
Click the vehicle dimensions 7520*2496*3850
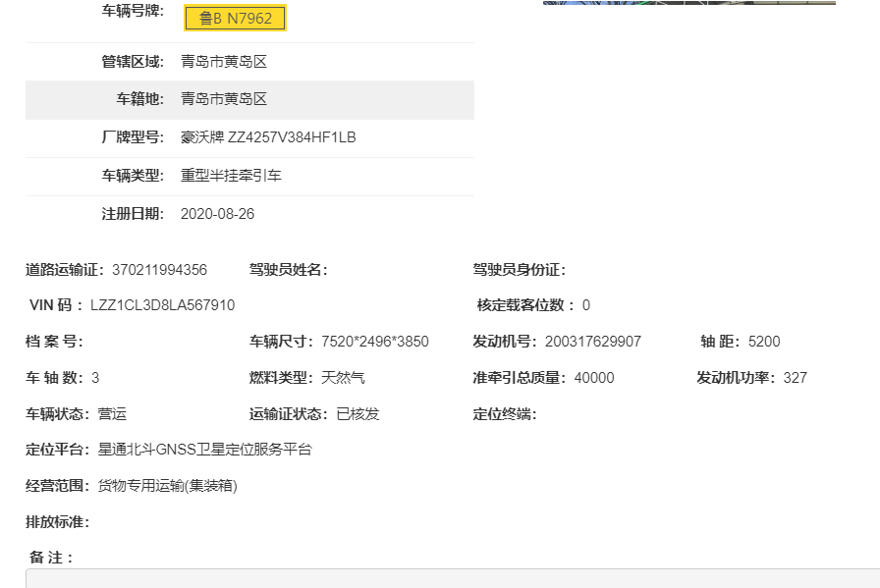tap(375, 342)
